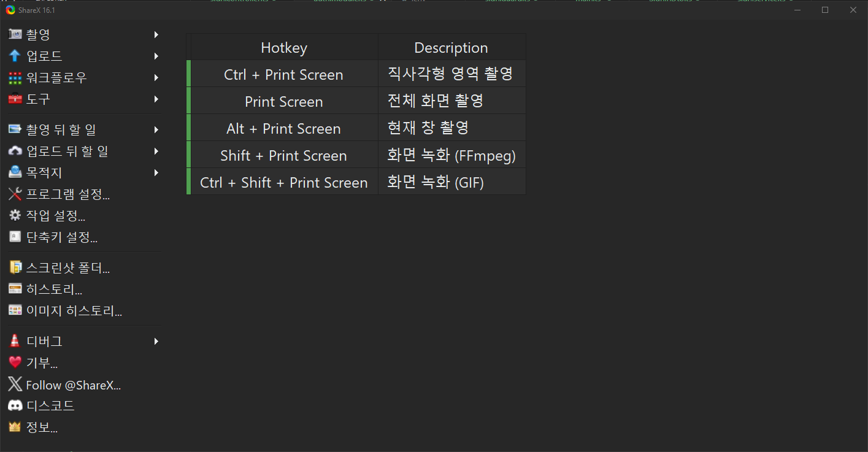Click the 전체 화면 촬영 description cell
The height and width of the screenshot is (452, 868).
451,101
